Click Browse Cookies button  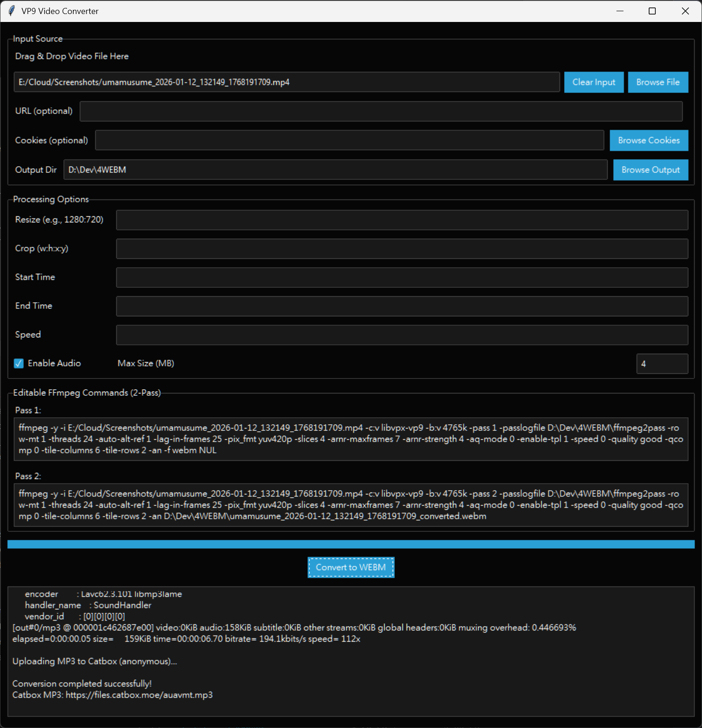pyautogui.click(x=649, y=140)
